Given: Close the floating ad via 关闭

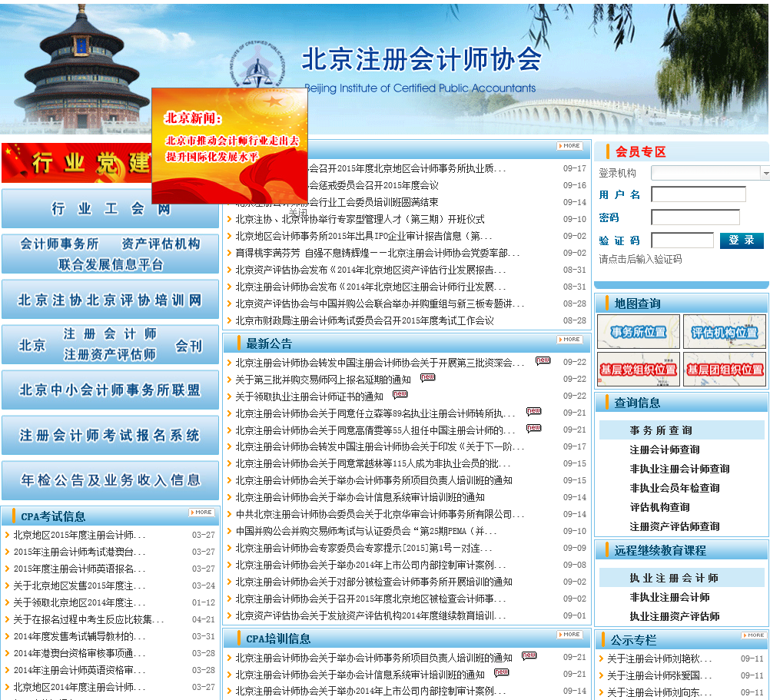Looking at the screenshot, I should point(297,211).
